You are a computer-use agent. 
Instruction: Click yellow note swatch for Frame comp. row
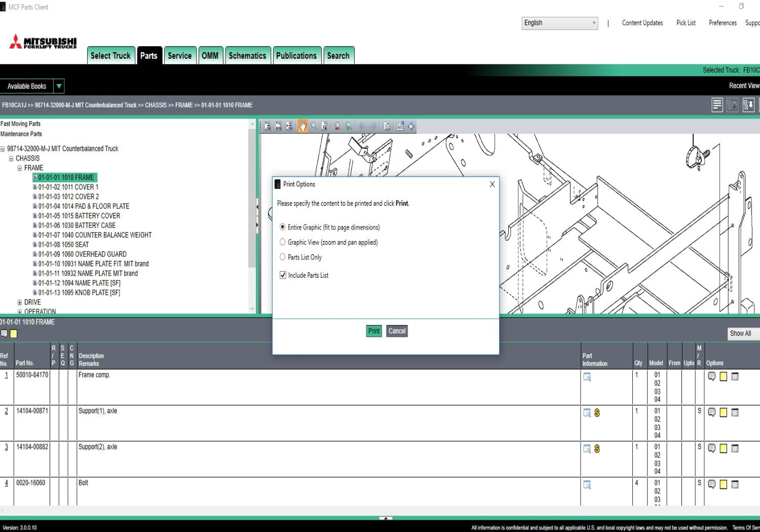point(723,376)
